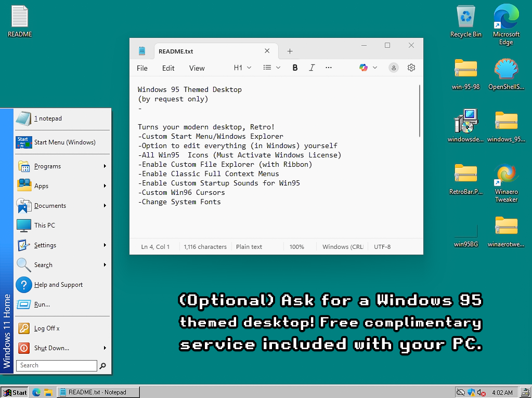Click the Plain text status entry

(249, 247)
